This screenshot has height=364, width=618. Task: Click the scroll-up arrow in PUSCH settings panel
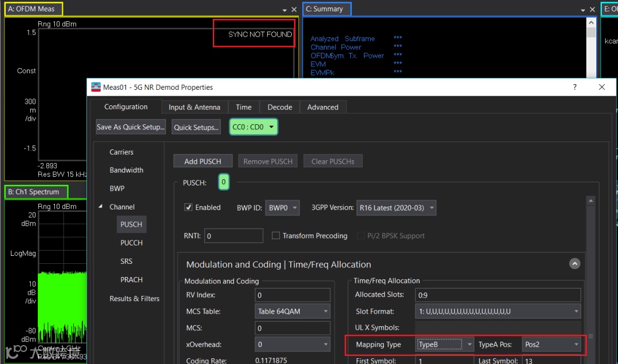pyautogui.click(x=591, y=201)
